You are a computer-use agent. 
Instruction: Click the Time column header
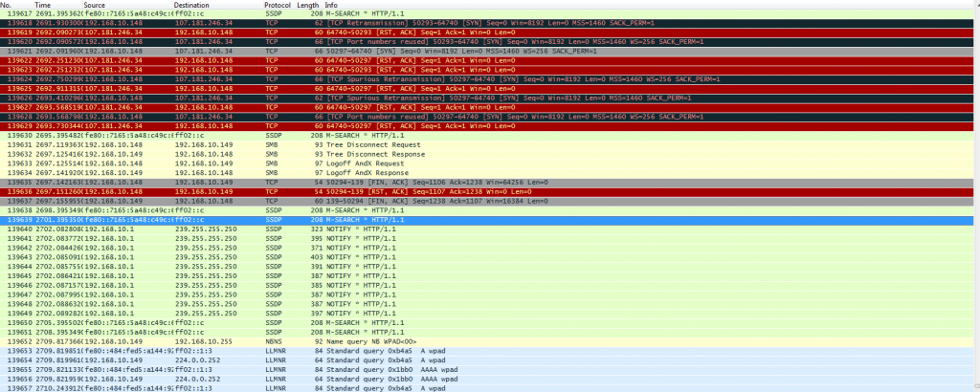[x=43, y=5]
